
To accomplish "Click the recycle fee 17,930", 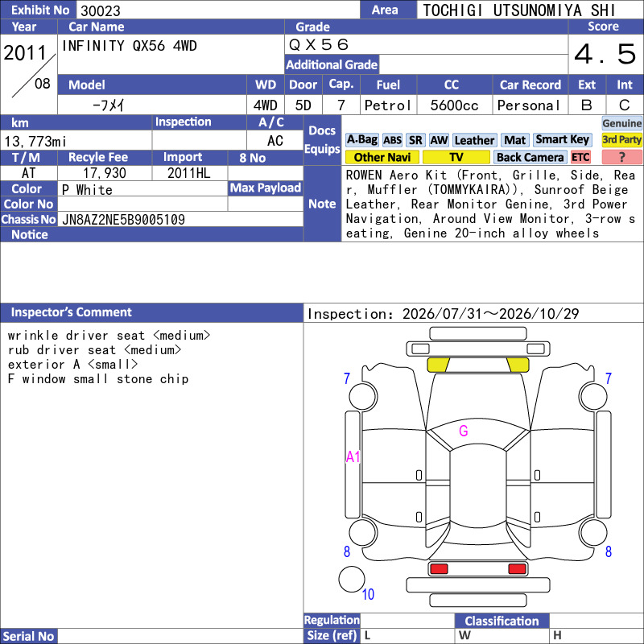I will point(105,173).
